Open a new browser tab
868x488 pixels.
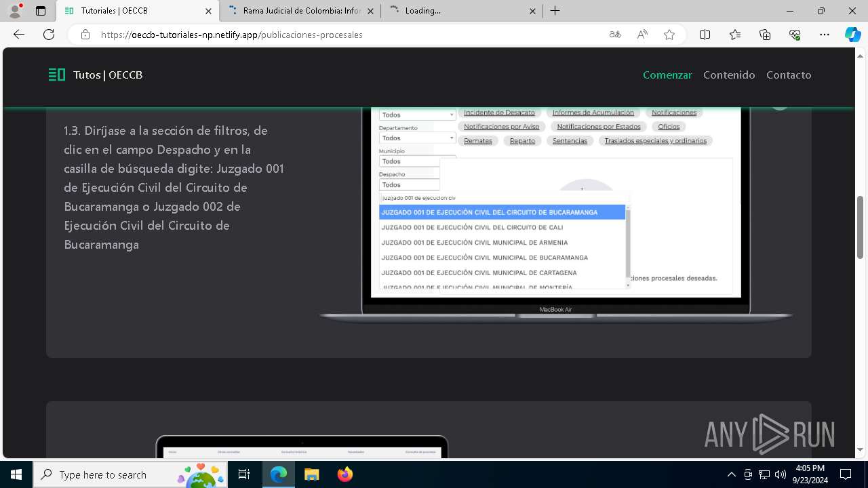click(x=555, y=11)
